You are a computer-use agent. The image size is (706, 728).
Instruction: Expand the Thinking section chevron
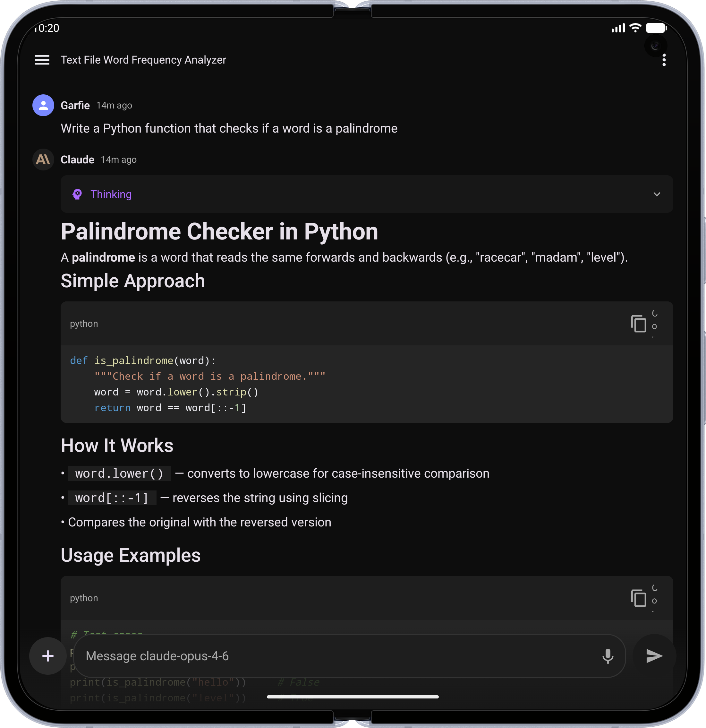656,194
